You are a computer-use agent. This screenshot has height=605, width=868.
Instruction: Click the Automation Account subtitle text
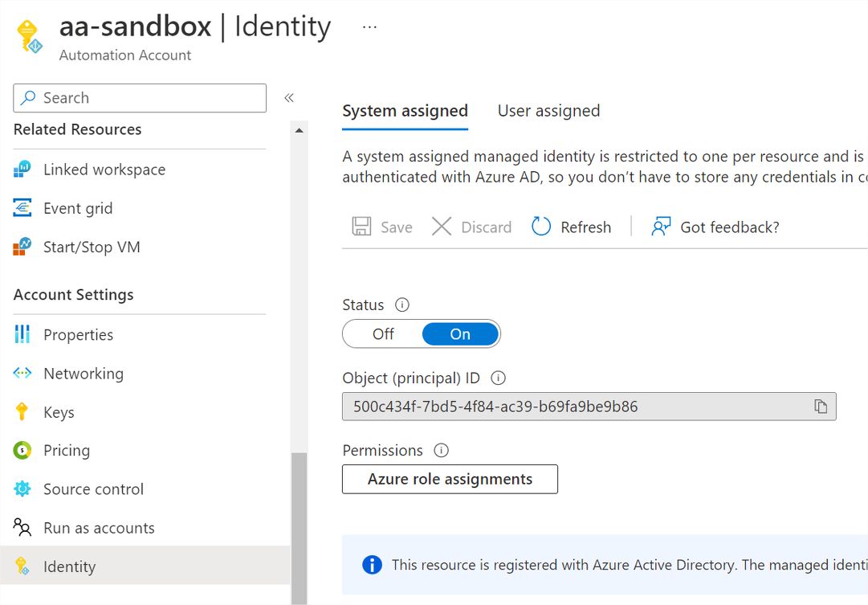[125, 55]
